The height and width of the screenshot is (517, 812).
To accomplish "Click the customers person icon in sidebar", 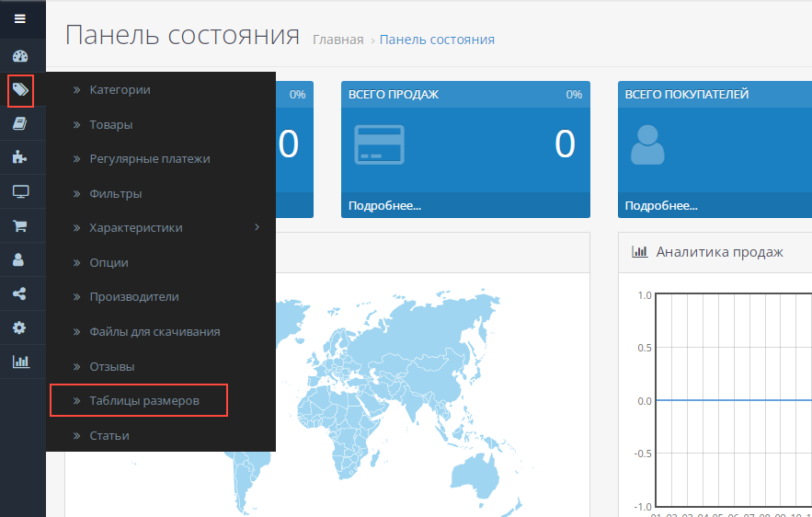I will [x=19, y=260].
